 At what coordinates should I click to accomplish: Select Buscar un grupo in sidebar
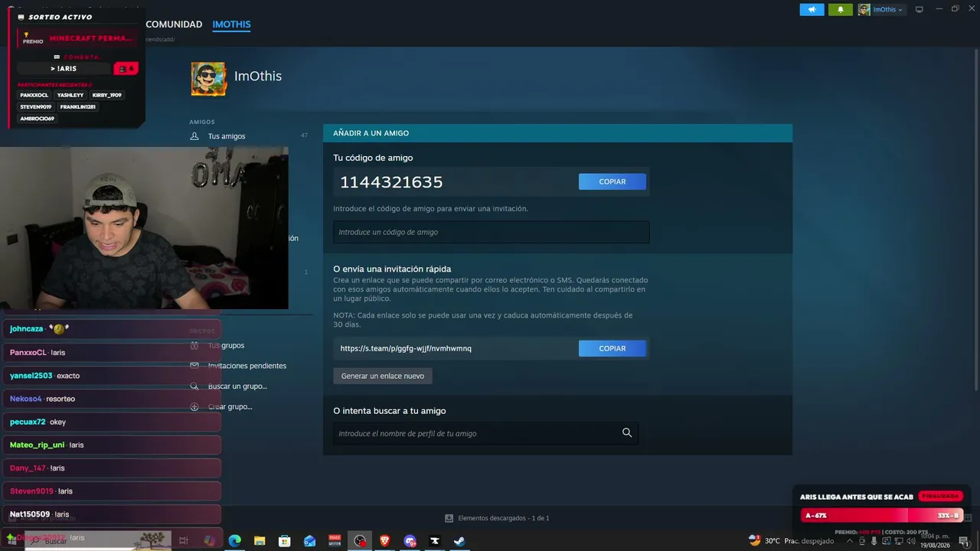coord(237,386)
